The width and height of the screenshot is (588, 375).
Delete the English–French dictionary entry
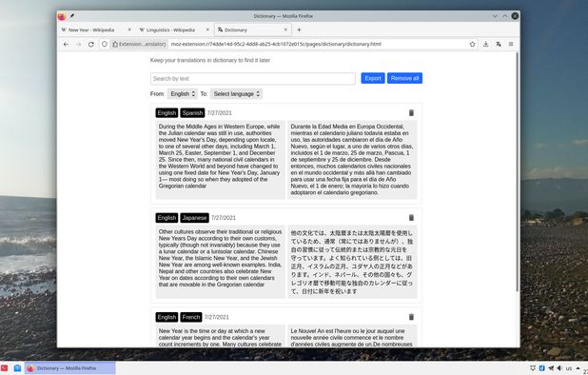click(x=411, y=317)
